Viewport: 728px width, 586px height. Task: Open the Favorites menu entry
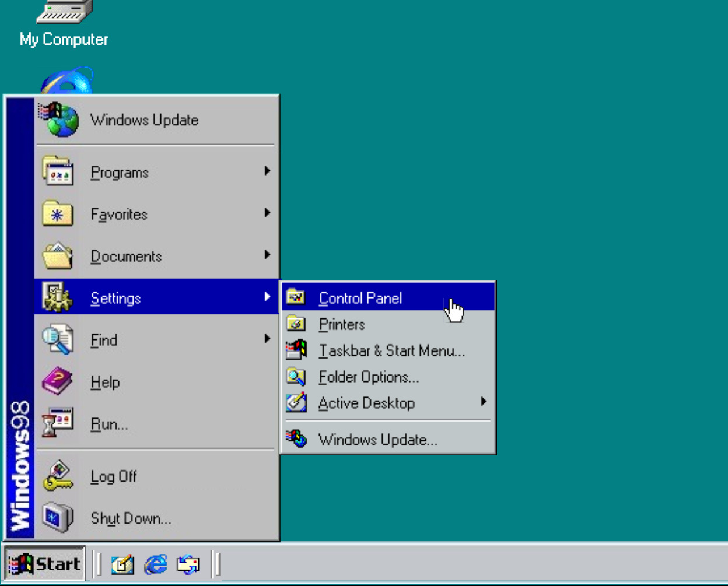[156, 214]
